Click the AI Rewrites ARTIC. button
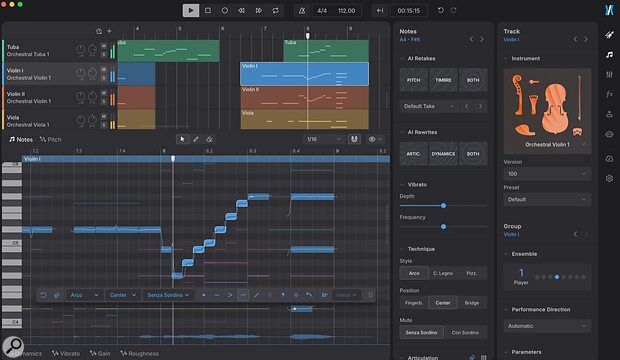620x360 pixels. pyautogui.click(x=414, y=154)
